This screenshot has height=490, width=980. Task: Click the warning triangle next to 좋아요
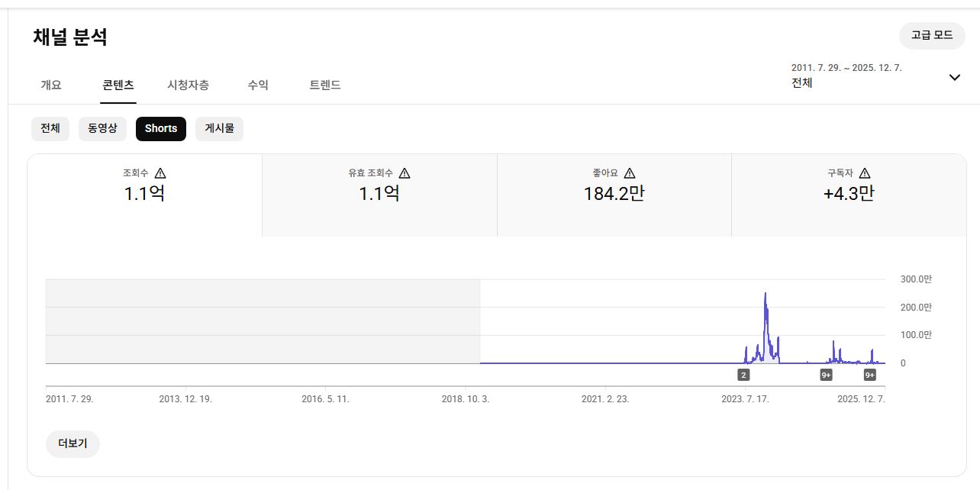tap(629, 173)
